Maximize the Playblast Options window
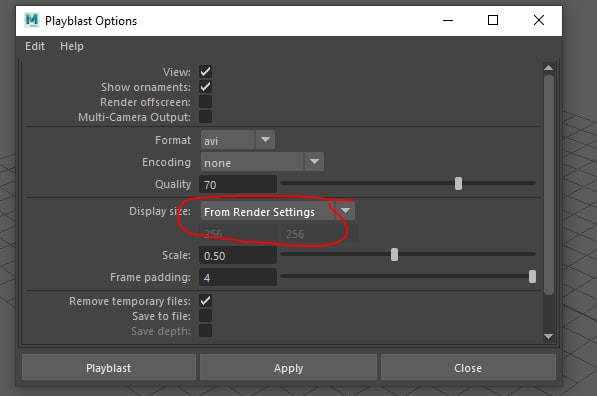Image resolution: width=597 pixels, height=396 pixels. [493, 20]
